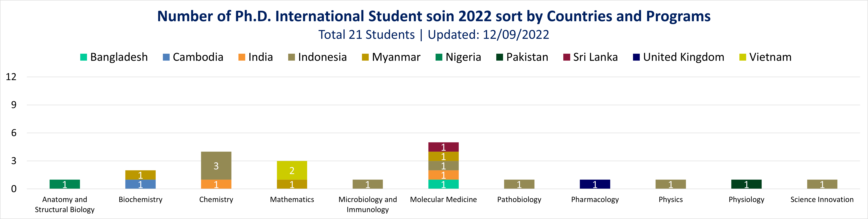This screenshot has height=219, width=868.
Task: Click the Cambodia legend color swatch
Action: point(166,57)
